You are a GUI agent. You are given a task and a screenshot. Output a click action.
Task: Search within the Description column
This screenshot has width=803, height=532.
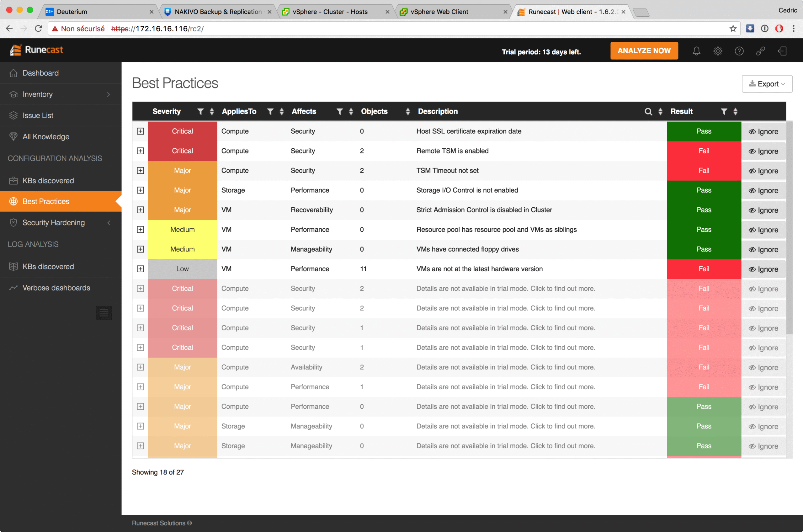click(648, 112)
